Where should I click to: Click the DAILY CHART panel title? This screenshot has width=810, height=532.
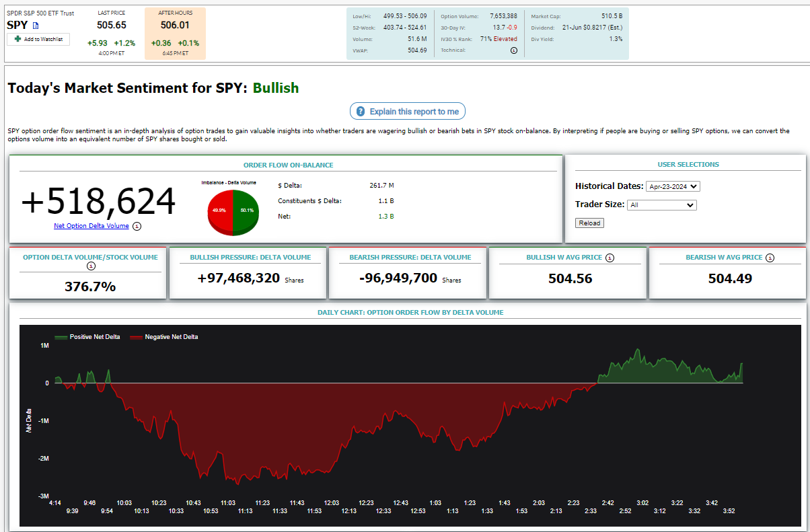click(410, 312)
